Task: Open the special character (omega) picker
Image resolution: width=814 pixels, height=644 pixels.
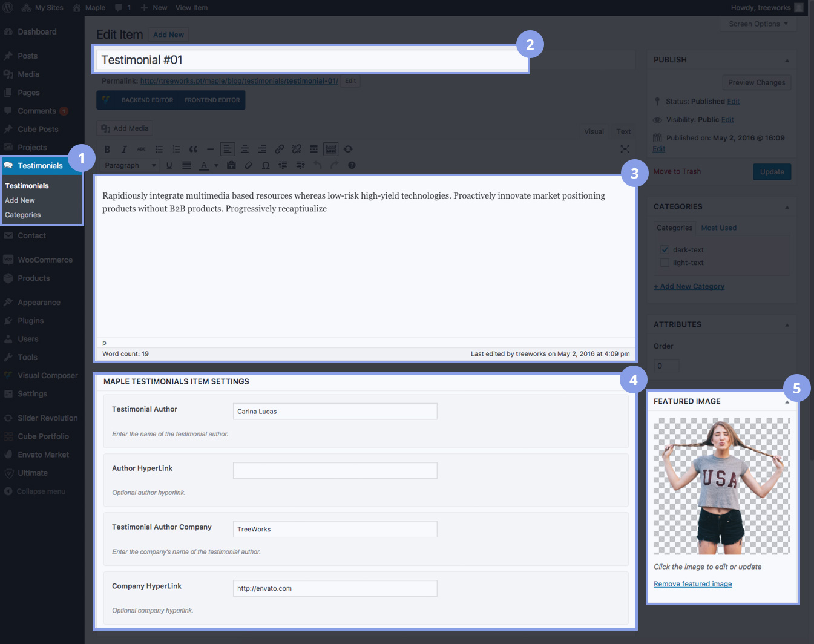Action: point(266,165)
